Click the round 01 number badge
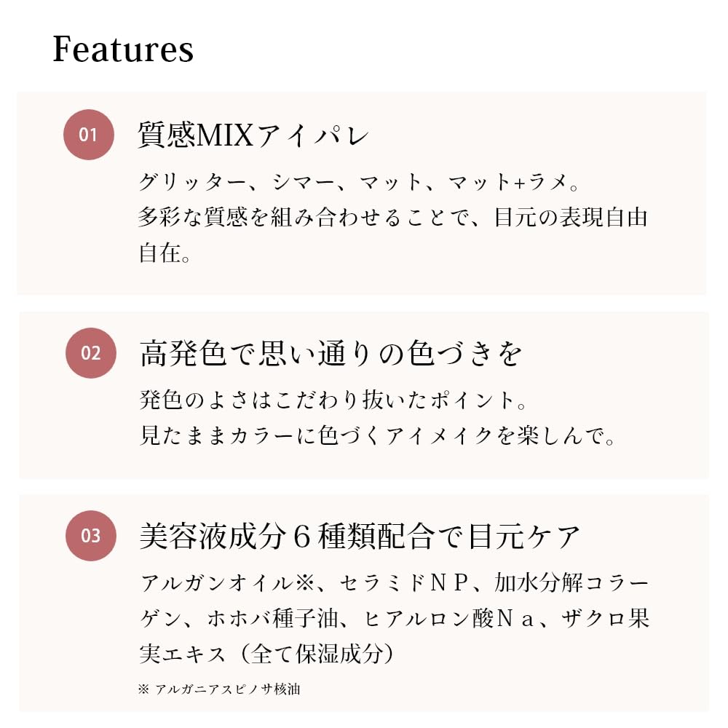Viewport: 728px width, 728px height. (x=88, y=135)
